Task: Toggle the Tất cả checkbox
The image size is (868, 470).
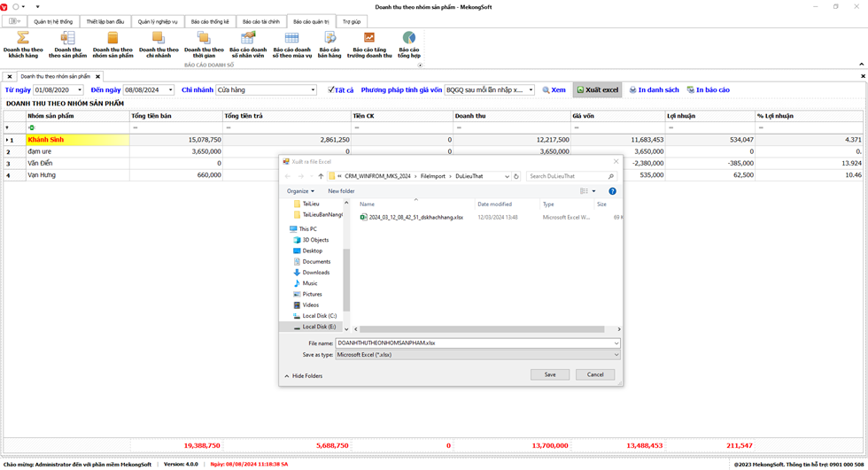Action: tap(331, 90)
